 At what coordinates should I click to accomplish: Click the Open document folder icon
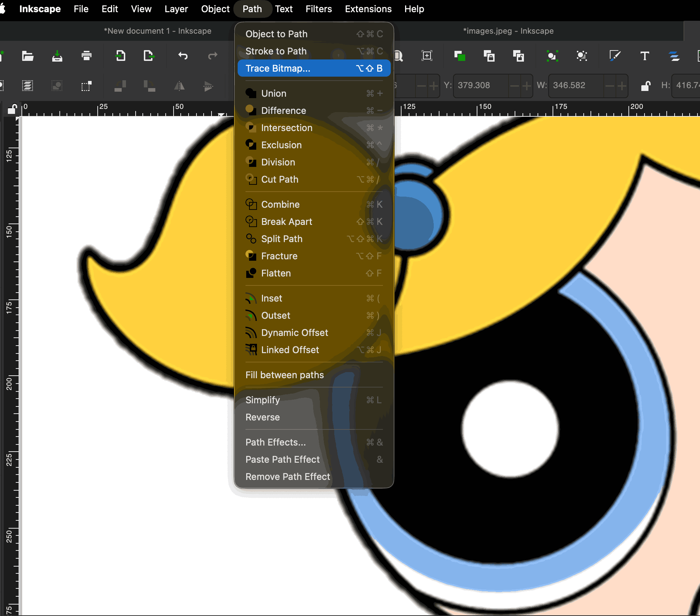(x=28, y=56)
